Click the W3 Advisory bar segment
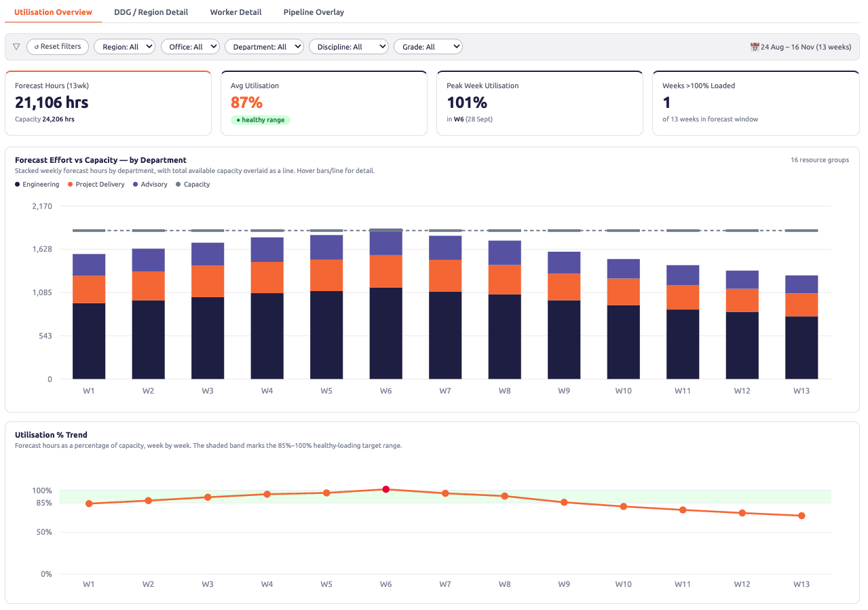The image size is (868, 610). click(208, 254)
